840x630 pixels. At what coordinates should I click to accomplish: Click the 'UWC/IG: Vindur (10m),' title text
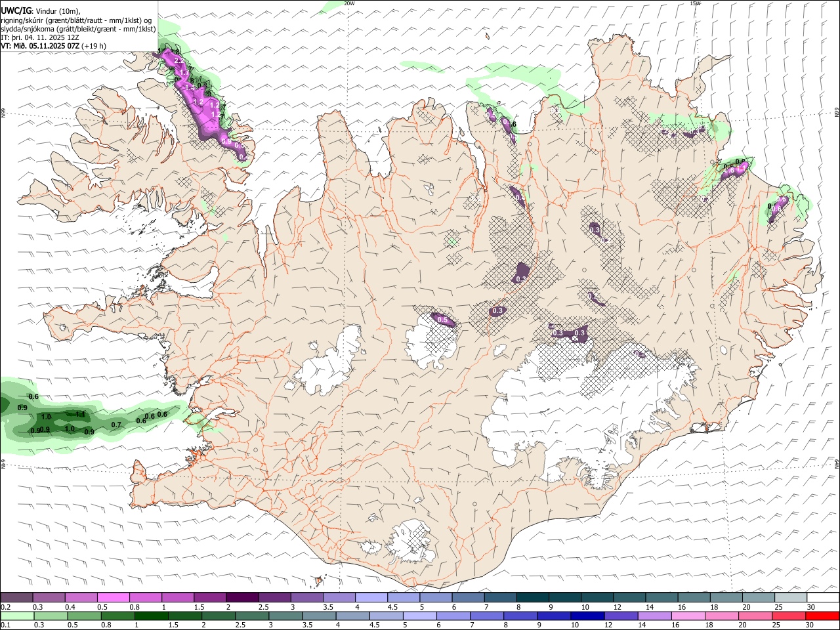click(x=41, y=11)
